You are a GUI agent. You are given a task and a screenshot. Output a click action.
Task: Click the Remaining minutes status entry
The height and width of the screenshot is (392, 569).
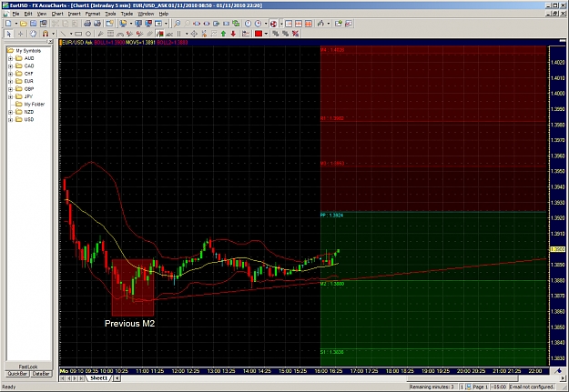(x=432, y=387)
